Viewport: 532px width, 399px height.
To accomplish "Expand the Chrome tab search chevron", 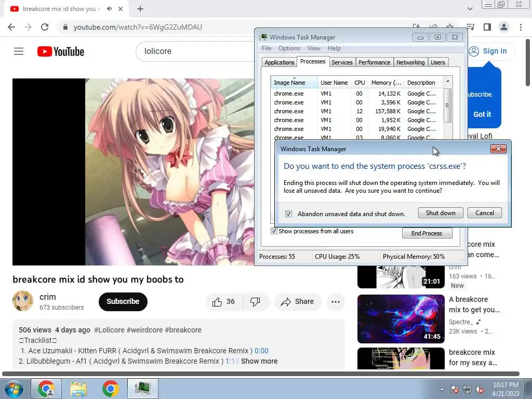I will click(470, 9).
